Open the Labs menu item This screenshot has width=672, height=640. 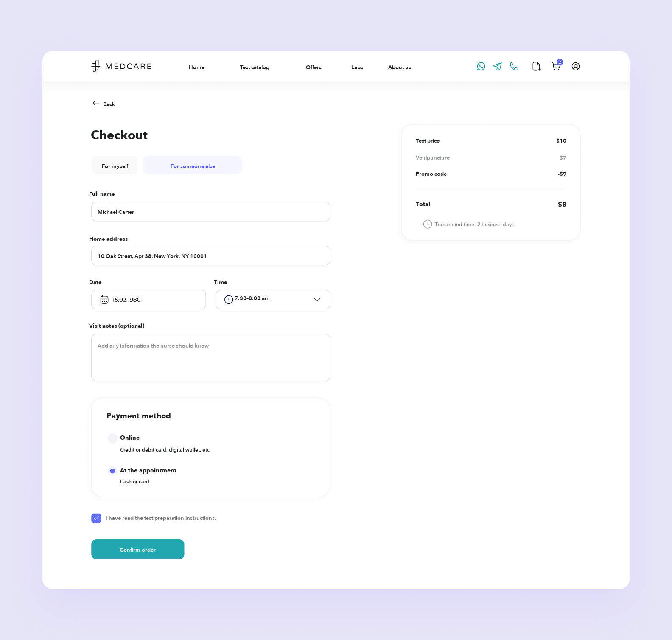357,67
